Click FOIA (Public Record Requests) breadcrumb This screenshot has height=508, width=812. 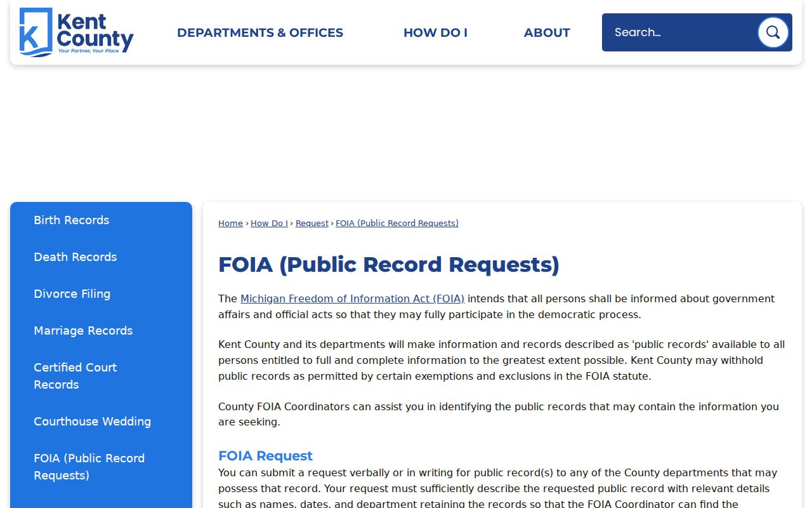tap(397, 223)
